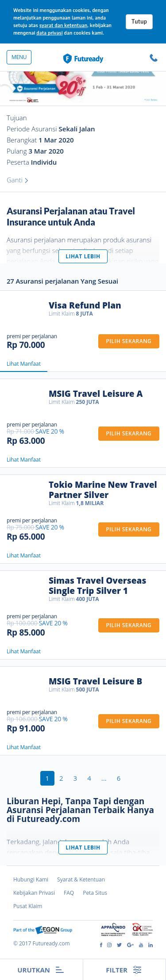Viewport: 166px width, 980px height.
Task: Open the Twitter social icon in footer
Action: [119, 945]
